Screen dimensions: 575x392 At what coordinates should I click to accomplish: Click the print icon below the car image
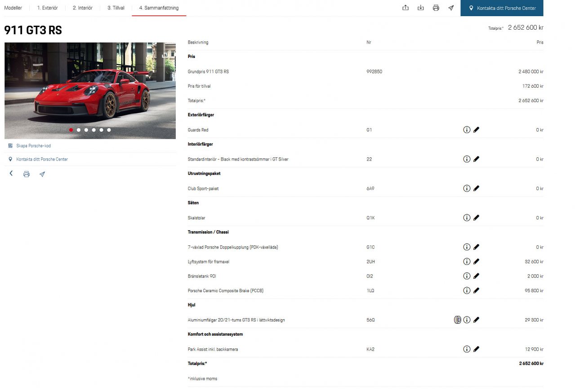27,174
